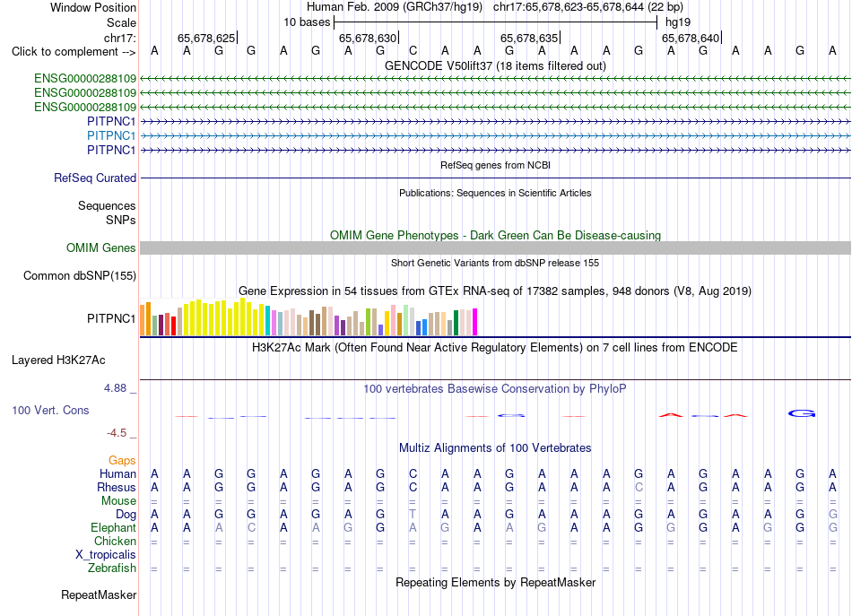Click the '10 bases' scale bar label
The image size is (852, 616).
(x=307, y=22)
